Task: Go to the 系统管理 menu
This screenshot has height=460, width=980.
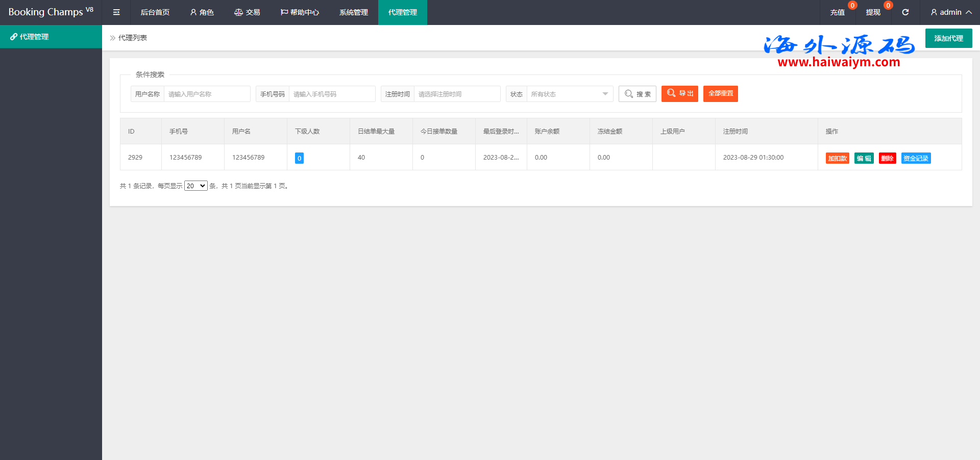Action: [353, 12]
